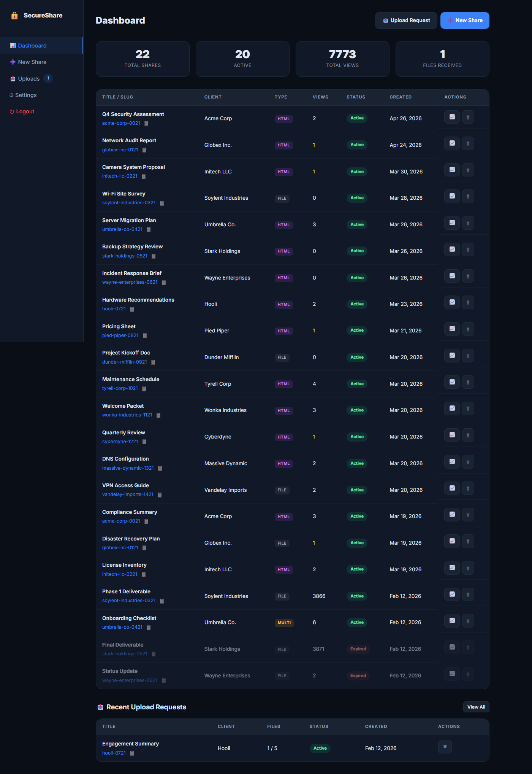This screenshot has height=774, width=532.
Task: Click the VPN Access Guide title
Action: pyautogui.click(x=125, y=486)
